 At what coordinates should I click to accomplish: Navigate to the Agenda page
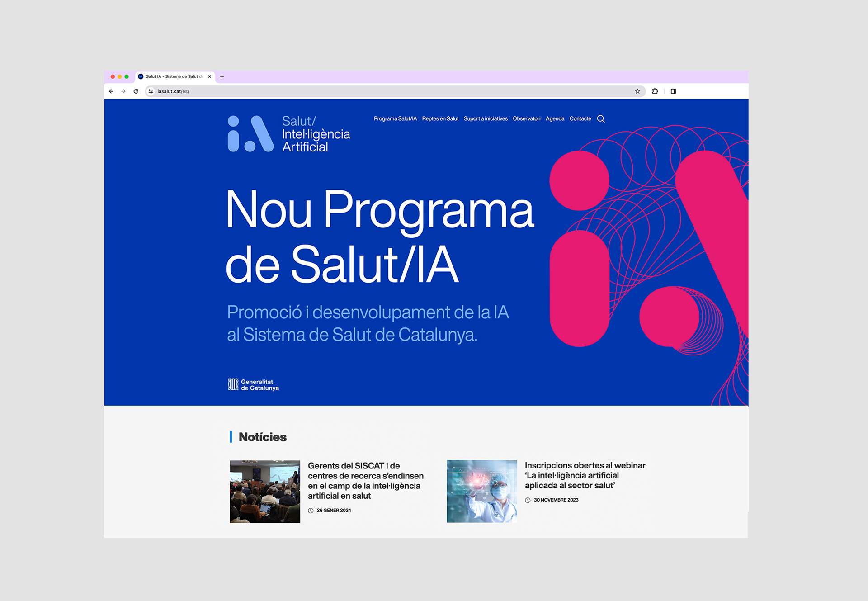555,119
